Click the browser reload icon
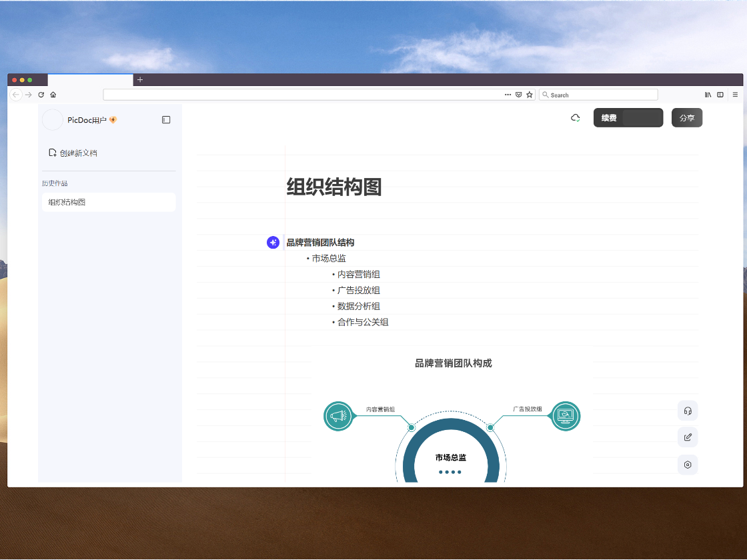 click(41, 94)
